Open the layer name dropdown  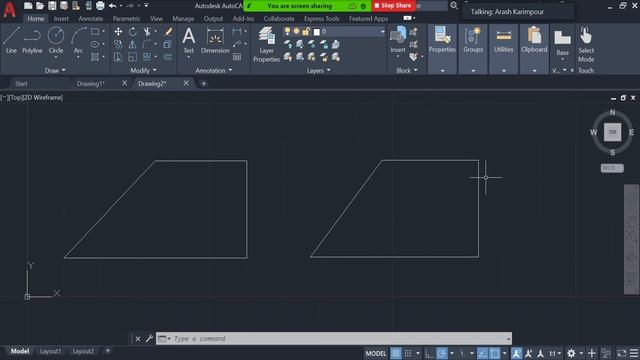(382, 31)
